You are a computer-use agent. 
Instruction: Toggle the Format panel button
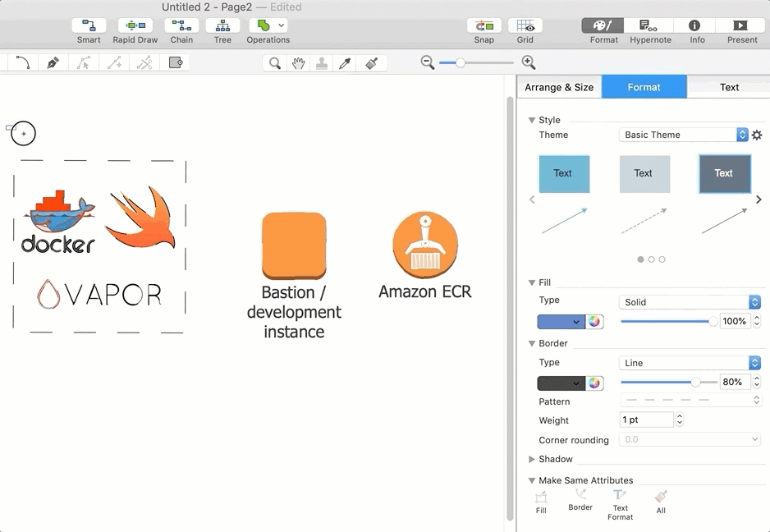(x=603, y=25)
